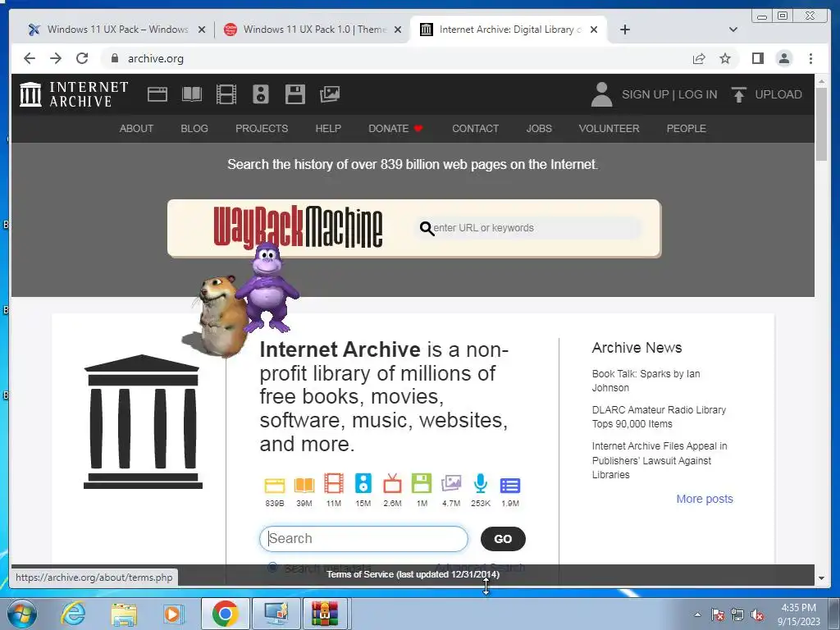Click the upload arrow icon
This screenshot has width=840, height=630.
click(x=739, y=94)
